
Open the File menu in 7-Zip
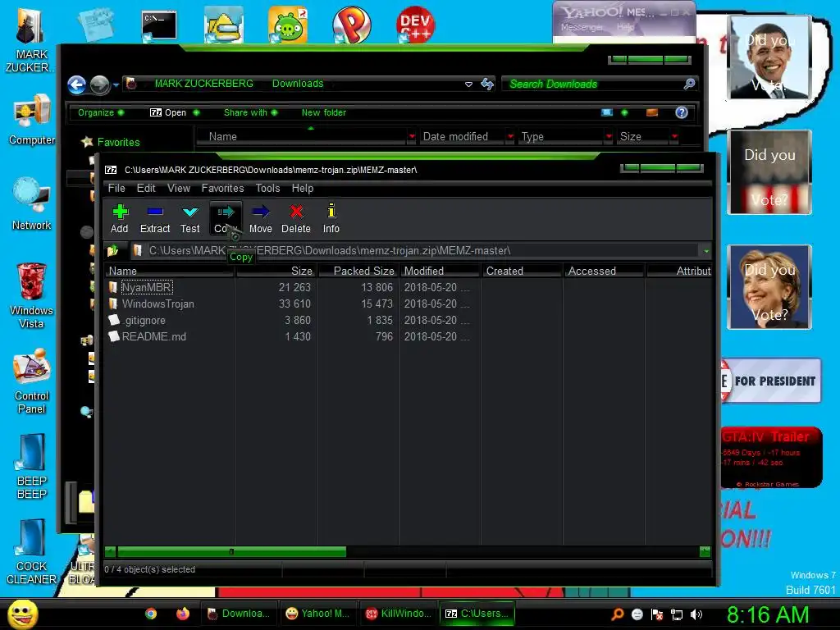point(116,188)
